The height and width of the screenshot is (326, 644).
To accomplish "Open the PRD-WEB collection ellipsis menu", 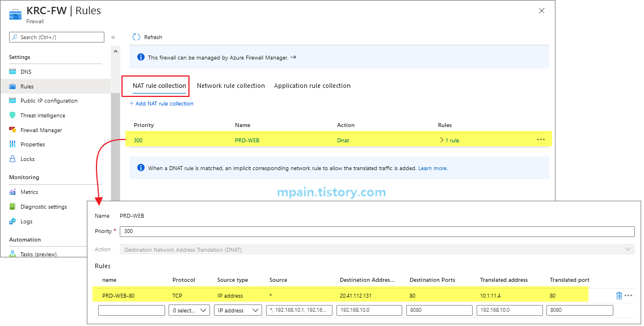I will 541,140.
